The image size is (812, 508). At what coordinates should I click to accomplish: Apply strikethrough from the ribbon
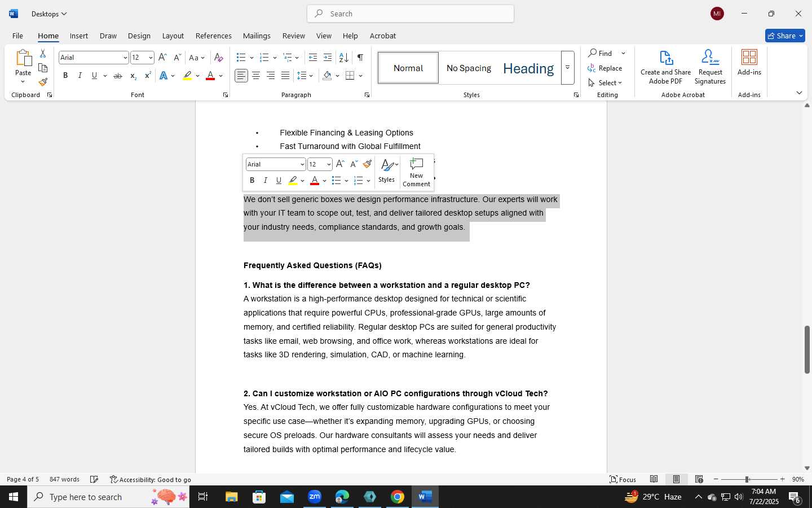click(118, 76)
